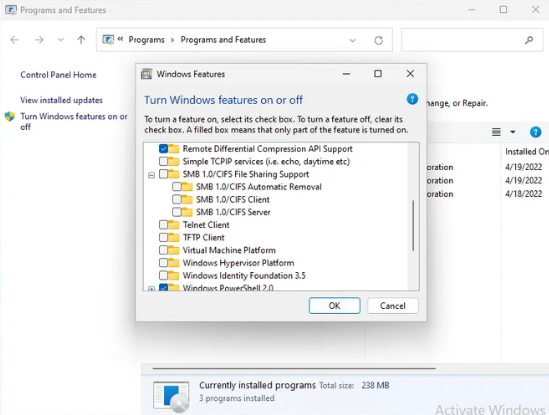Click the Programs and Features title bar icon

coord(11,10)
